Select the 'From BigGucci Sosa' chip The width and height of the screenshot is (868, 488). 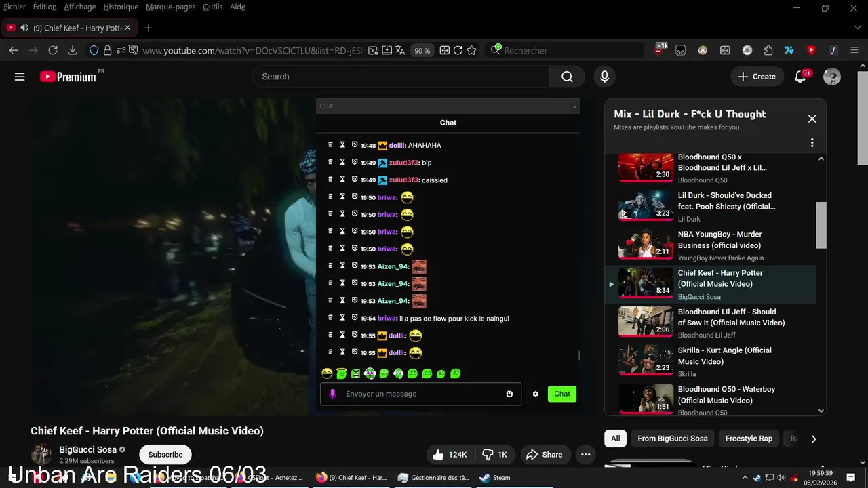point(672,439)
